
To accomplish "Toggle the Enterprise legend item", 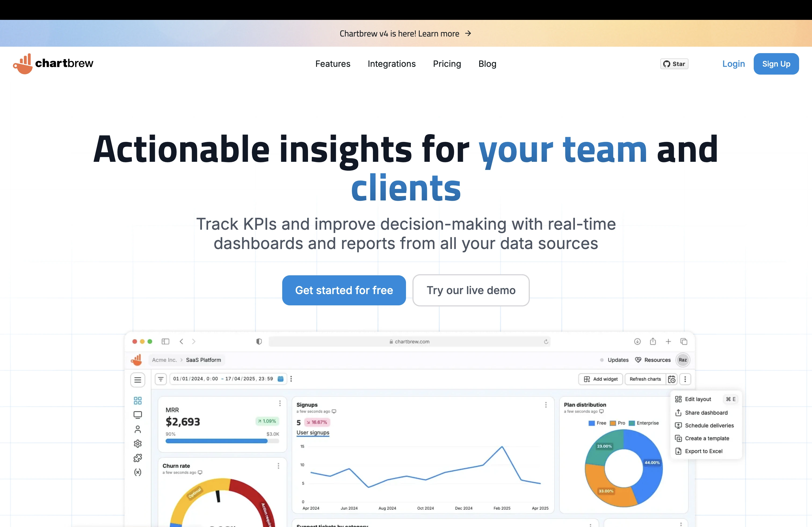I will point(644,423).
